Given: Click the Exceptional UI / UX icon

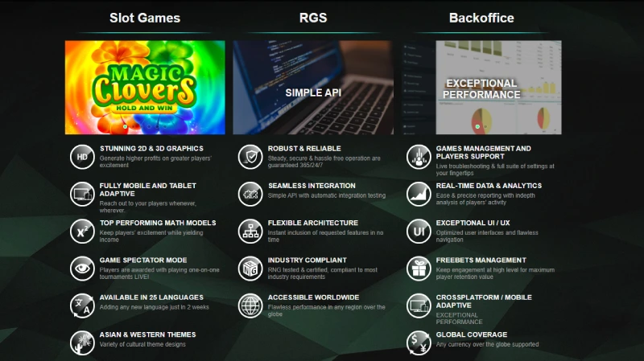Looking at the screenshot, I should click(x=419, y=231).
